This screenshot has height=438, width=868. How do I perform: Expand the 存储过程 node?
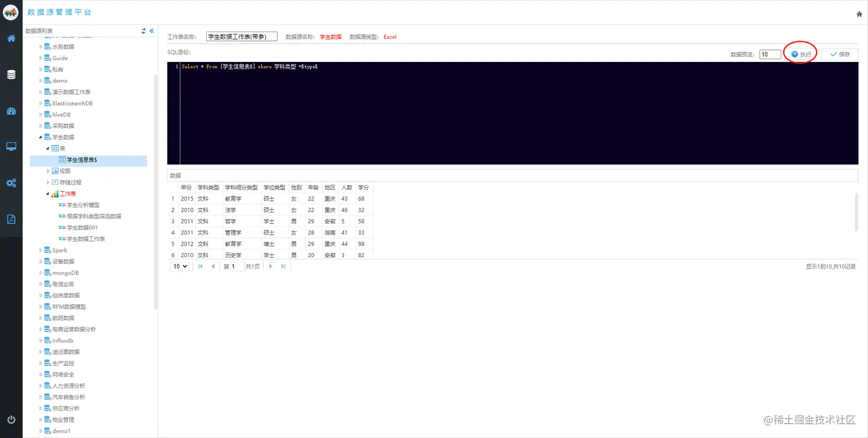tap(48, 182)
